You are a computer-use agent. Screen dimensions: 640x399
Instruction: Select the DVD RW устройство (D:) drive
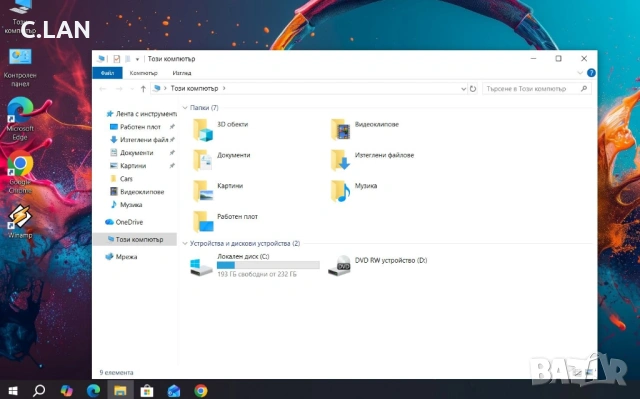tap(378, 265)
